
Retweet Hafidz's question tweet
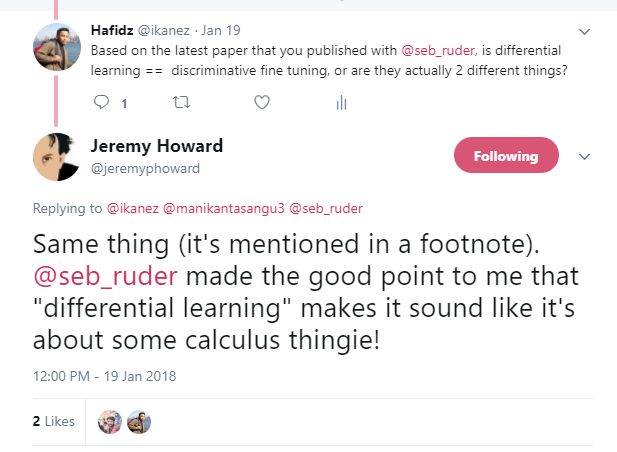pyautogui.click(x=182, y=101)
